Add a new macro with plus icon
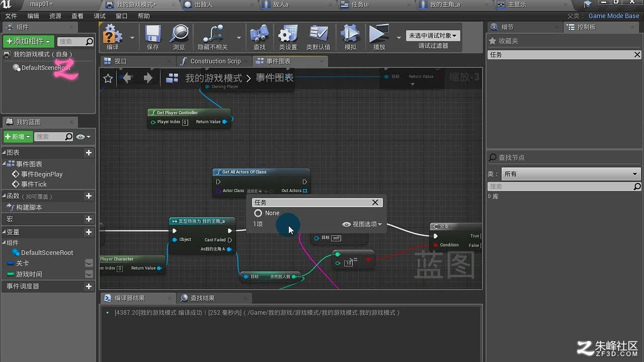644x362 pixels. 89,219
